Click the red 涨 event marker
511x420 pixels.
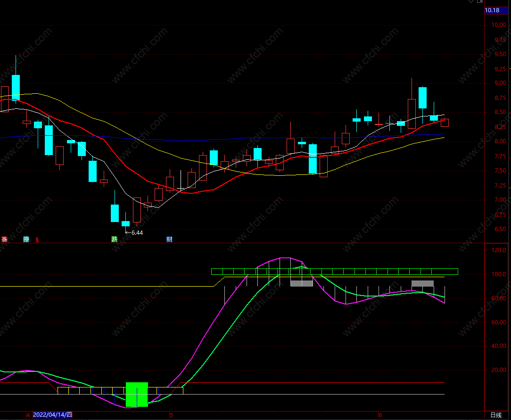(4, 239)
